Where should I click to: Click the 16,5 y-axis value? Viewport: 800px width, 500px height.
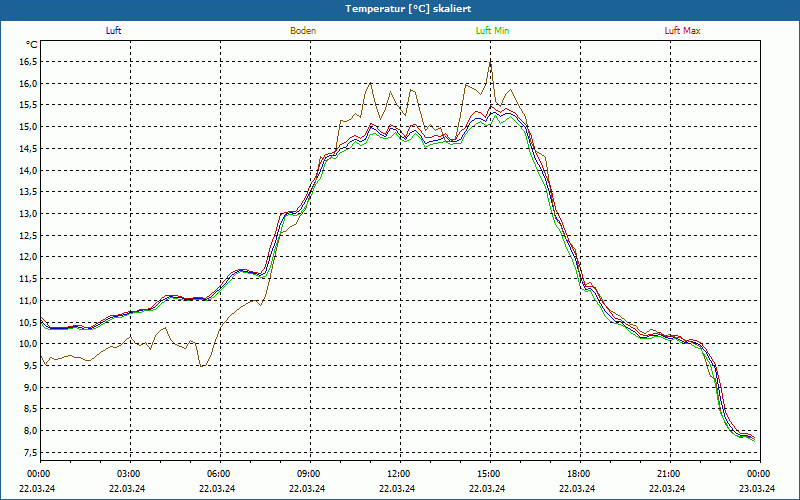click(28, 62)
